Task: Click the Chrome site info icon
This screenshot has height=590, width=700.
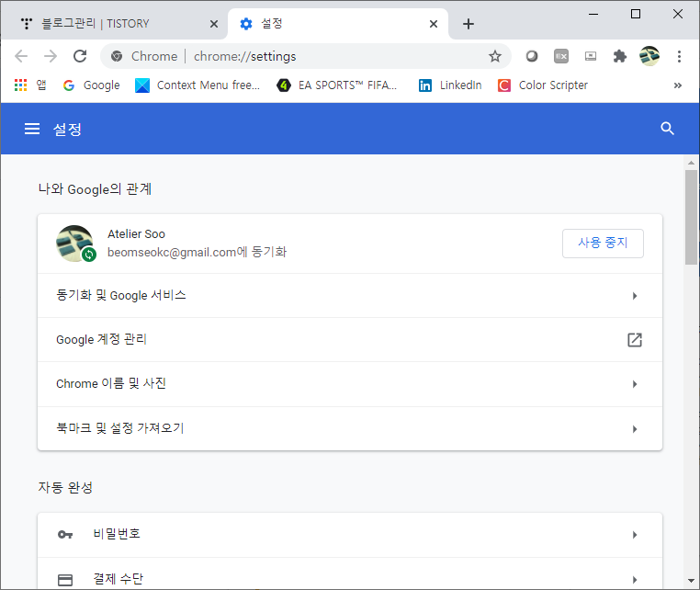Action: tap(117, 56)
